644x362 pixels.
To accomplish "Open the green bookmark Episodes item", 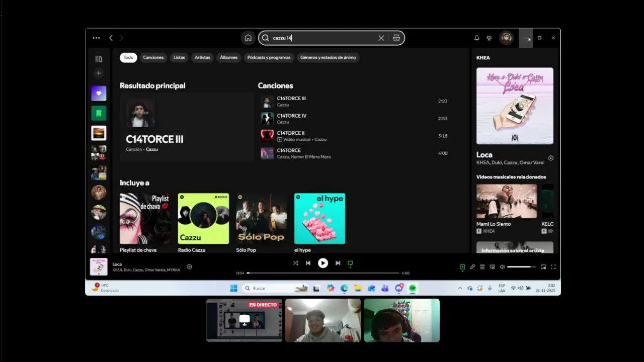I will point(99,113).
